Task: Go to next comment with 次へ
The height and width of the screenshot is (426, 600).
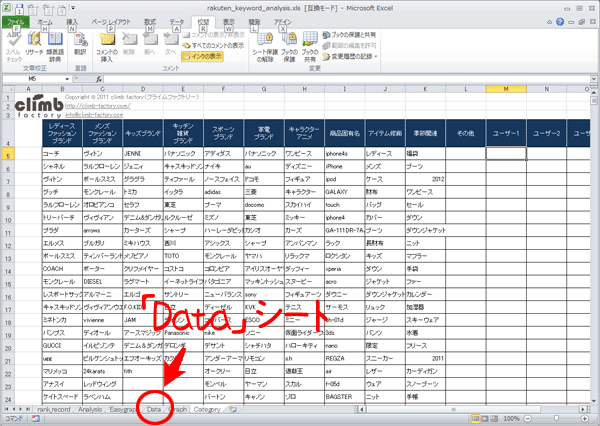Action: coord(170,44)
